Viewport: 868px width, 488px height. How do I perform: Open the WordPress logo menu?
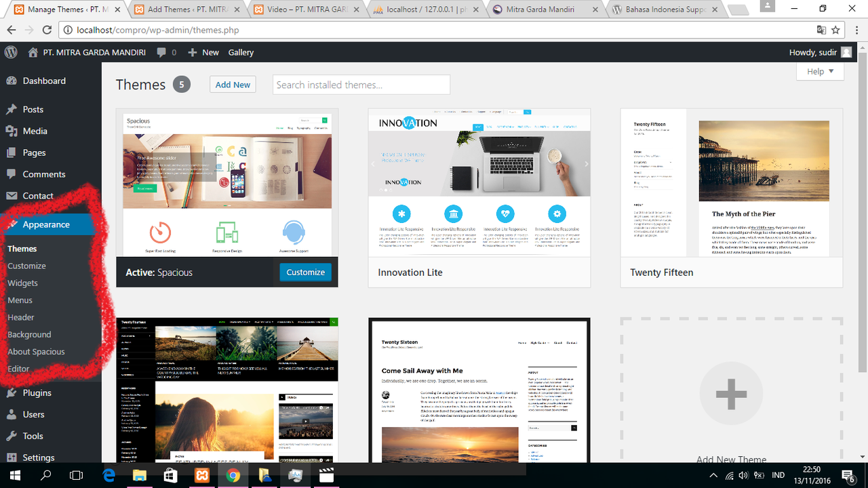(x=10, y=52)
